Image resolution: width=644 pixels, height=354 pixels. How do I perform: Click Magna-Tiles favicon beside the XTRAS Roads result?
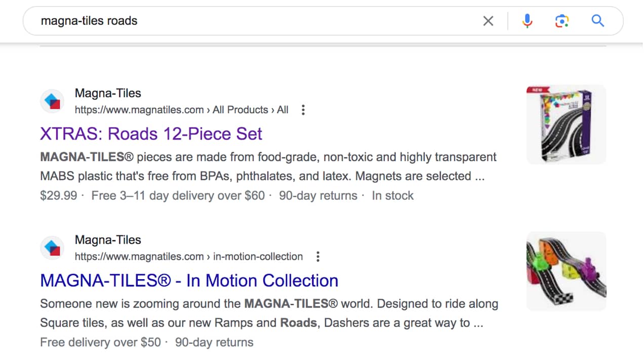pyautogui.click(x=53, y=101)
